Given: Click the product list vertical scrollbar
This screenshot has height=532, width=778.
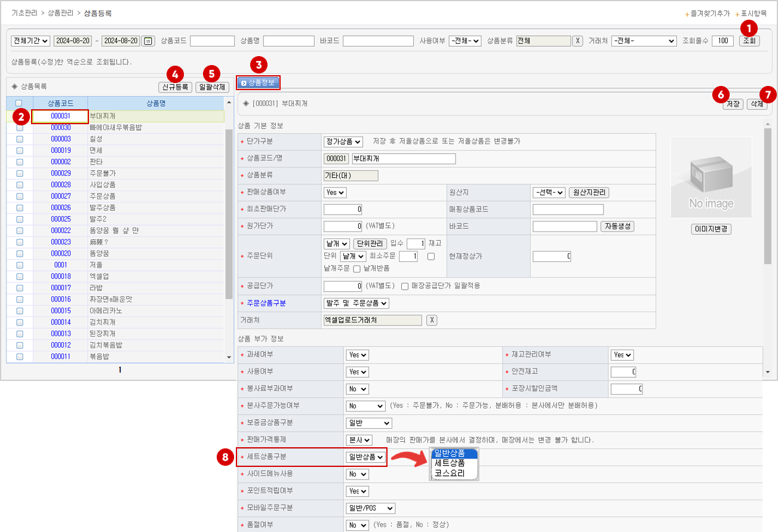Looking at the screenshot, I should (229, 209).
